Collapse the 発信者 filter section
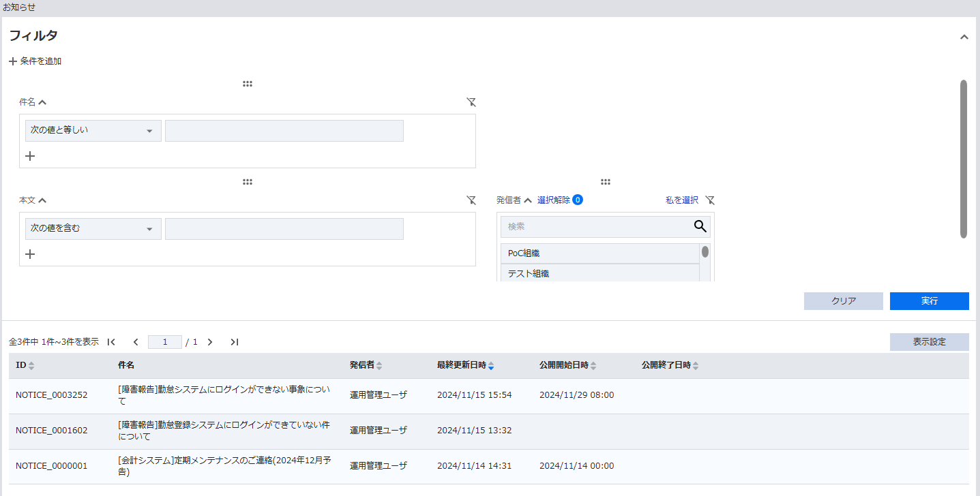 [x=528, y=200]
